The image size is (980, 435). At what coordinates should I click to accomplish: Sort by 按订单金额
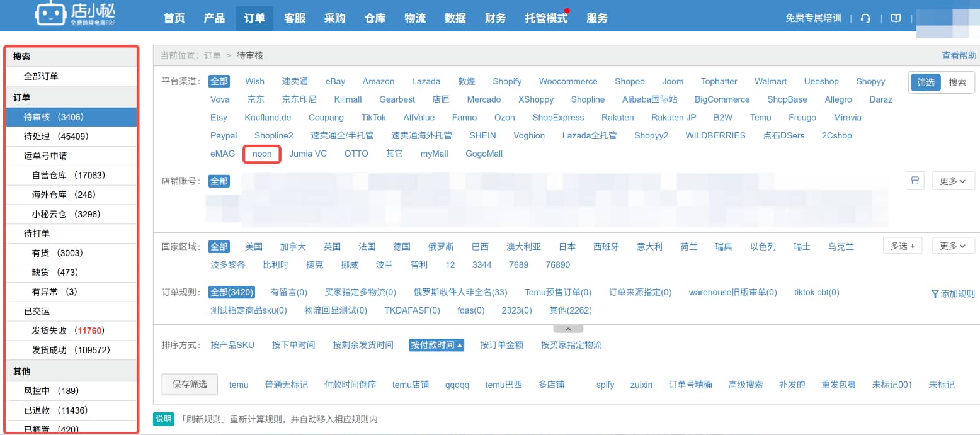coord(501,345)
